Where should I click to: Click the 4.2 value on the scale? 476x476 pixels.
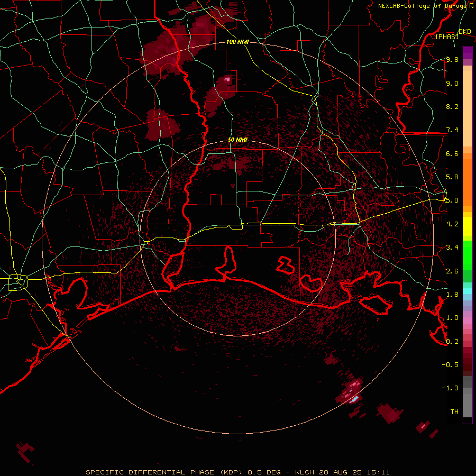click(452, 224)
